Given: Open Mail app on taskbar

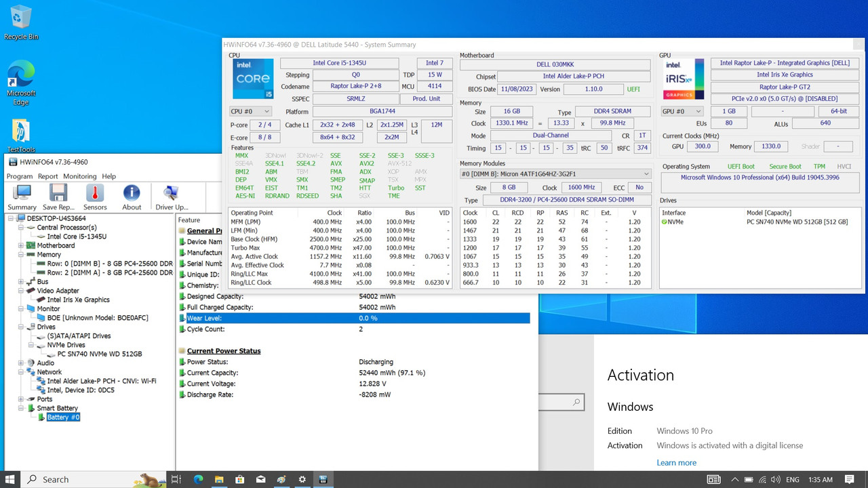Looking at the screenshot, I should click(x=260, y=479).
